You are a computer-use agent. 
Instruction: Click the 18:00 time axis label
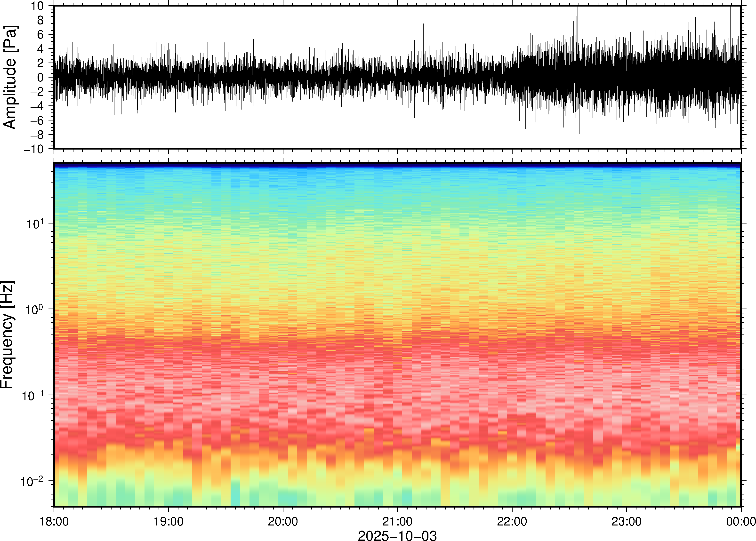coord(54,521)
